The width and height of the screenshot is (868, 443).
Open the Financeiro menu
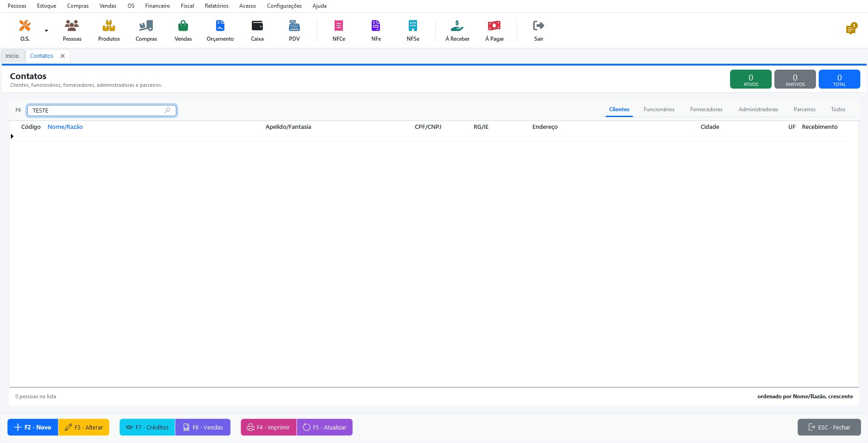[157, 6]
